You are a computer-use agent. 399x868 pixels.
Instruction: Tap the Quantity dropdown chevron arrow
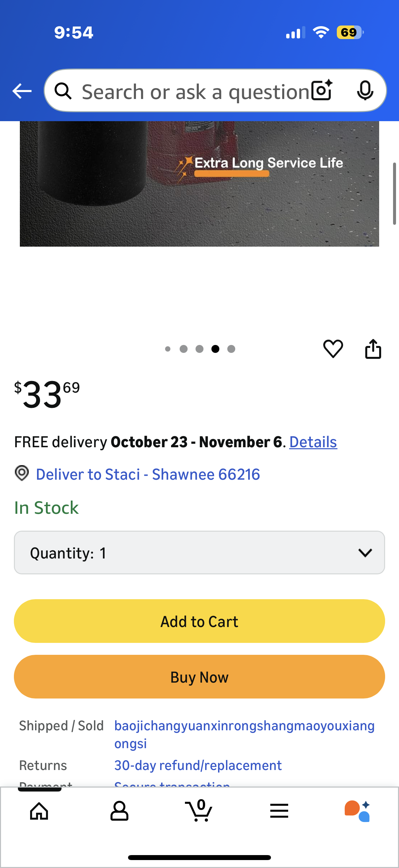coord(365,553)
